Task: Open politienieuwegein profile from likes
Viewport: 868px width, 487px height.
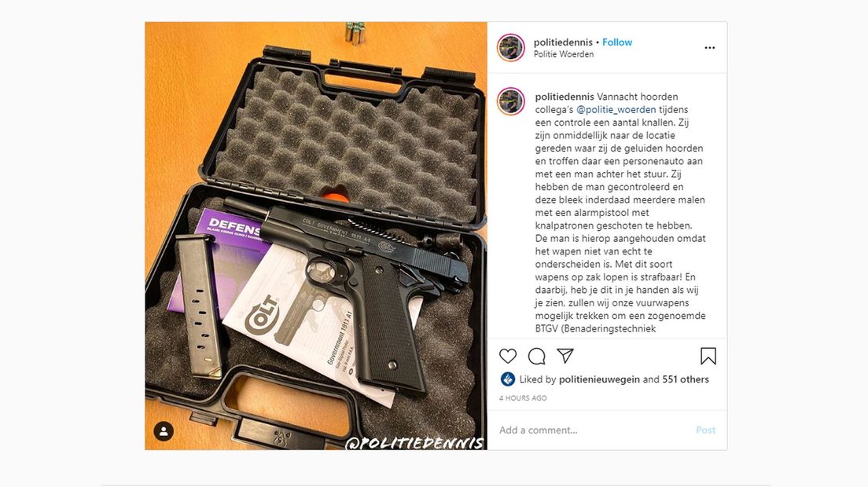Action: click(x=600, y=379)
